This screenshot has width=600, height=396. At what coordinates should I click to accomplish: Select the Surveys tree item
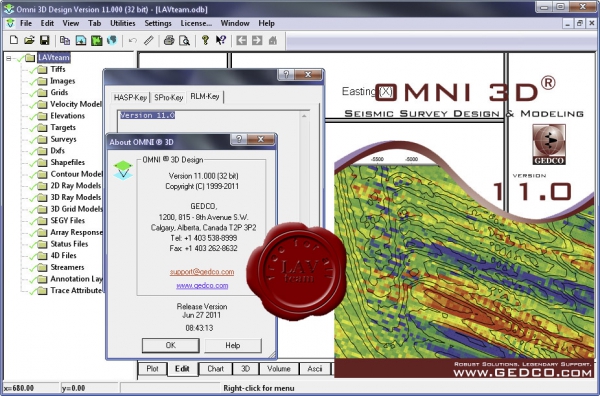pos(64,139)
